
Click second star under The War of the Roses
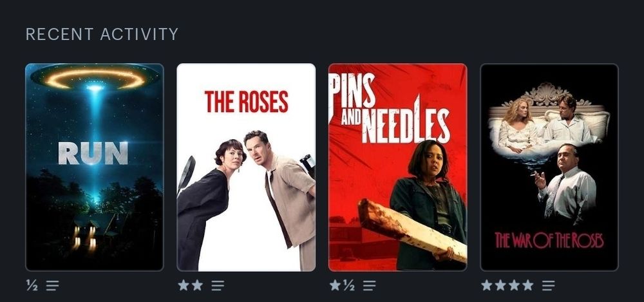pos(500,285)
